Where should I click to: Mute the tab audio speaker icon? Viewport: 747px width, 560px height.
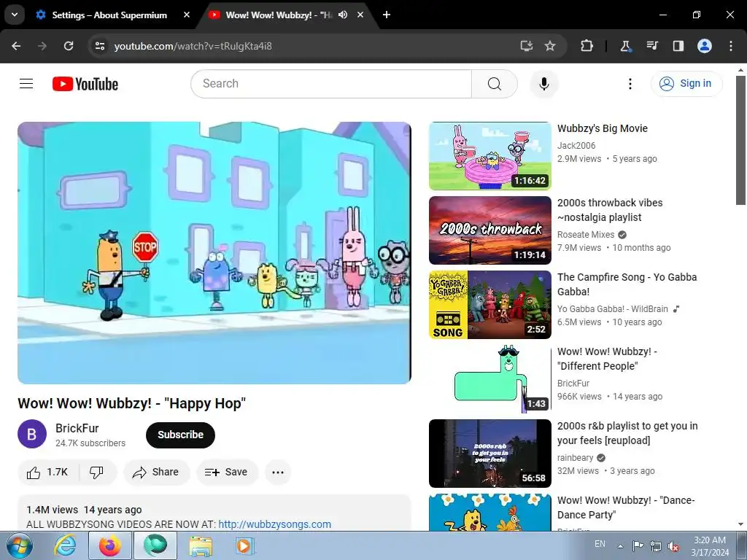tap(343, 15)
